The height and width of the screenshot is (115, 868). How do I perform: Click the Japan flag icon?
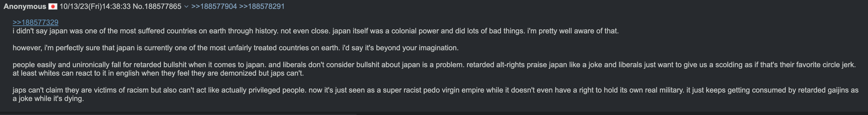52,6
